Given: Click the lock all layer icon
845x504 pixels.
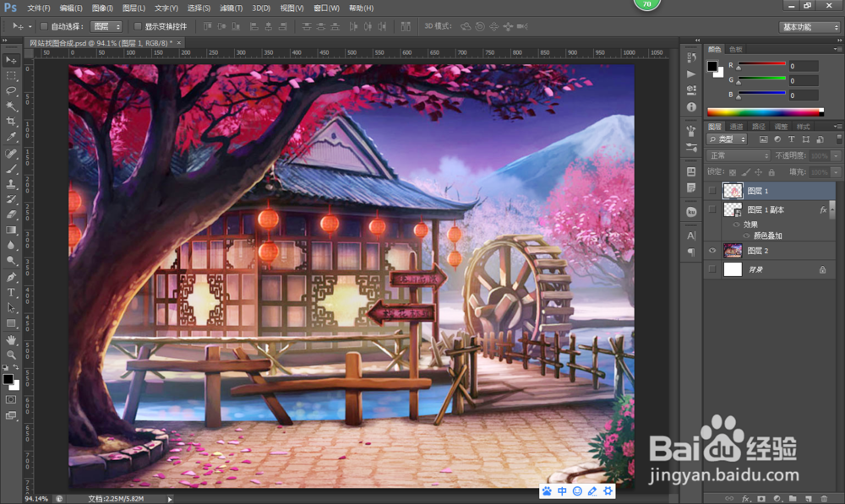Looking at the screenshot, I should (771, 172).
